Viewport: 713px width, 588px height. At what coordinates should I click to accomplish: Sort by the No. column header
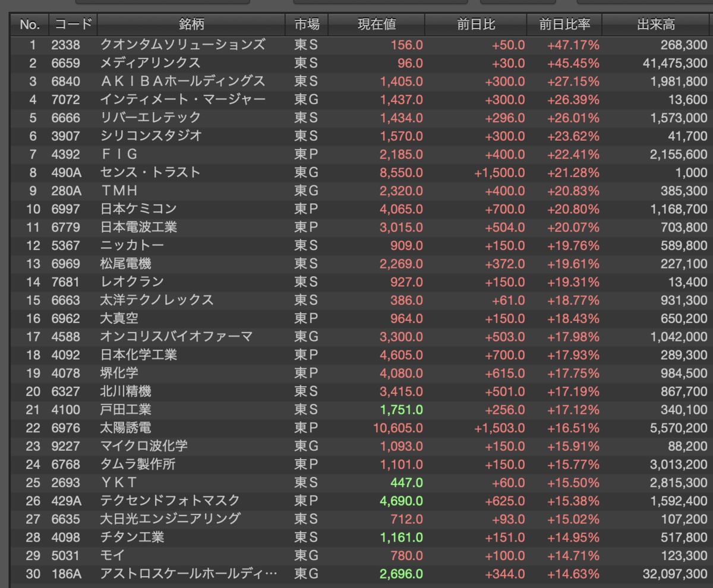tap(29, 25)
